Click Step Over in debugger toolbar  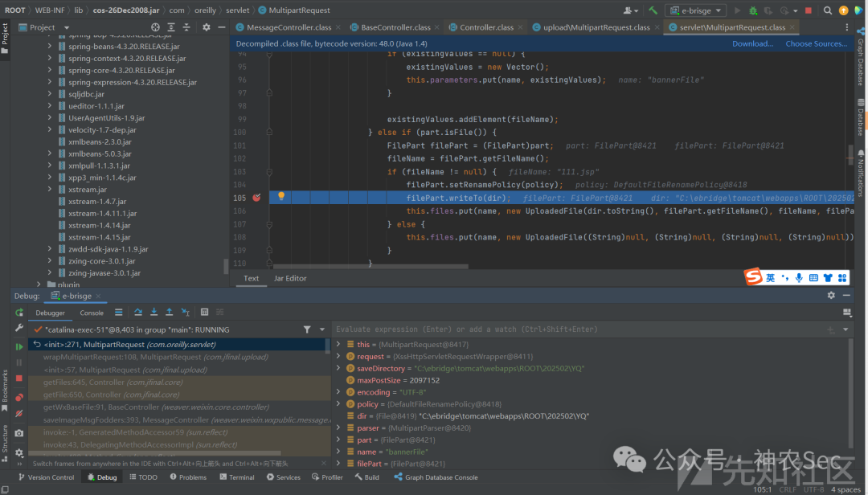pyautogui.click(x=138, y=313)
